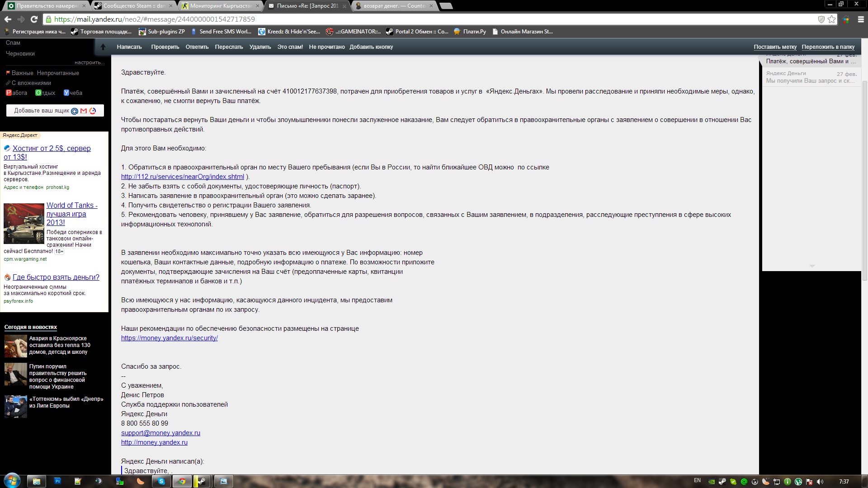Click the Mail.ru Agent @ tray icon
The image size is (868, 488).
pyautogui.click(x=744, y=482)
